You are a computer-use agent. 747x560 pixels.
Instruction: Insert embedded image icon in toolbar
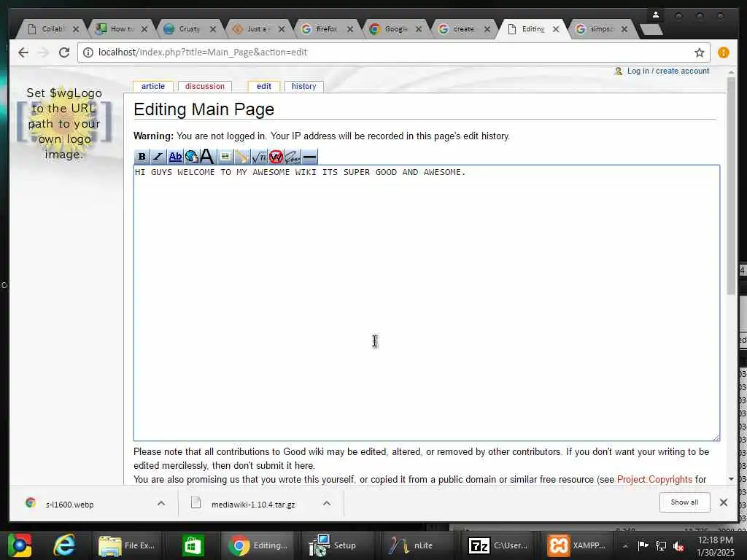tap(225, 156)
